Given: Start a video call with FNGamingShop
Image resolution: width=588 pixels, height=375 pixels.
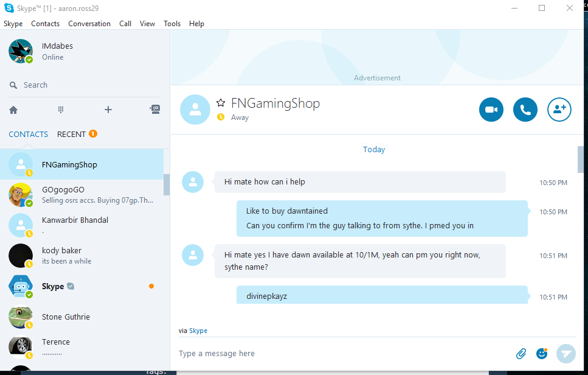Looking at the screenshot, I should coord(491,110).
